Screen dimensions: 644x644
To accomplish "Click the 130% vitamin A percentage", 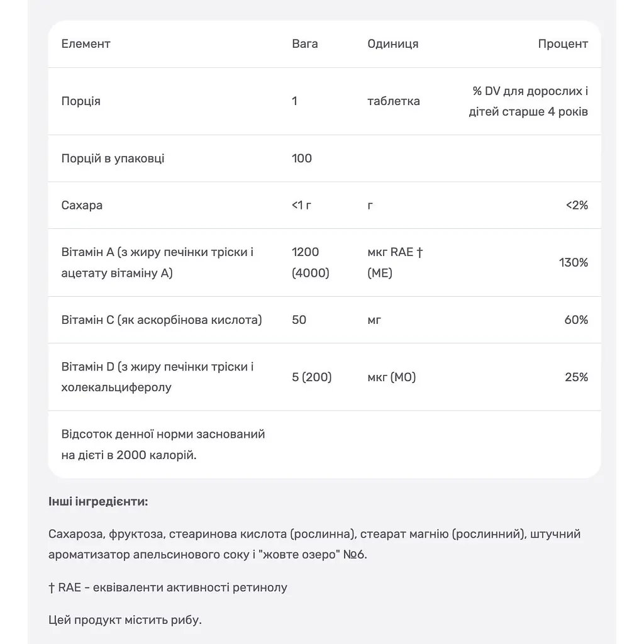I will point(574,262).
